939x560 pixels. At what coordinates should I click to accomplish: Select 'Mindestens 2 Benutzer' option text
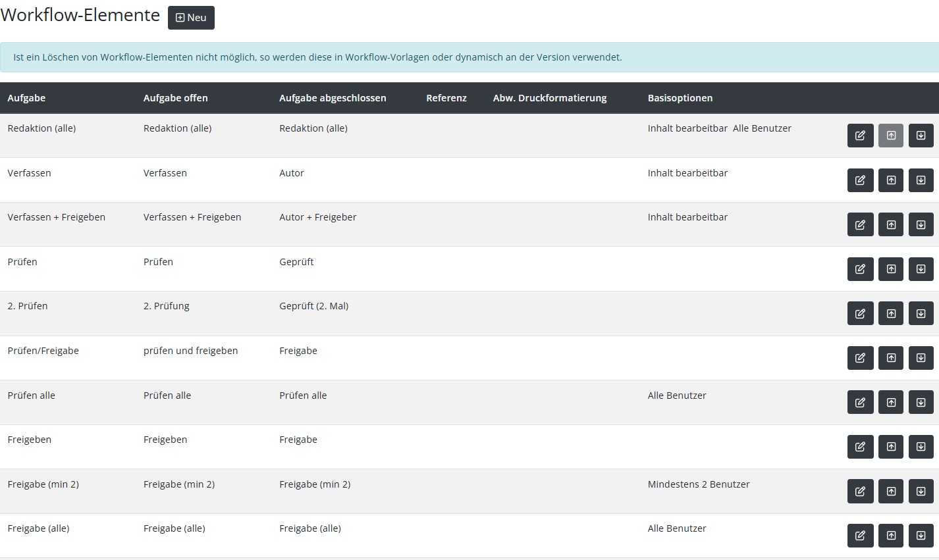tap(699, 484)
